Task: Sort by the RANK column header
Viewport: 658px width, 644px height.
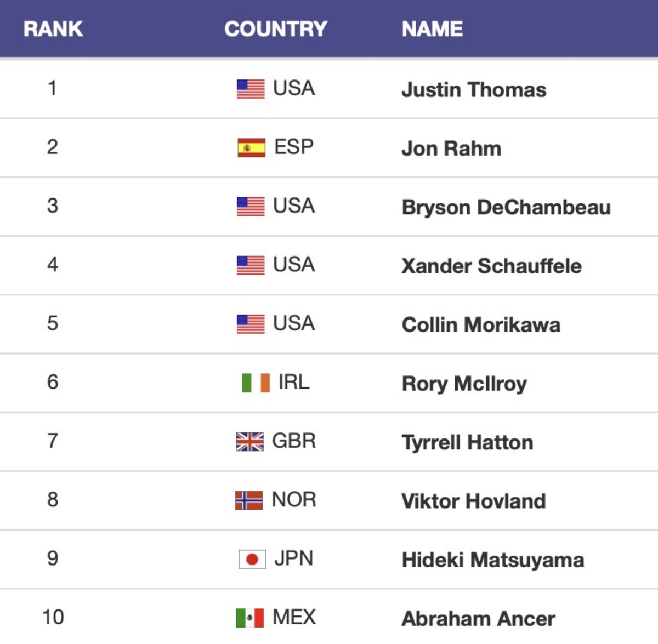Action: click(53, 29)
